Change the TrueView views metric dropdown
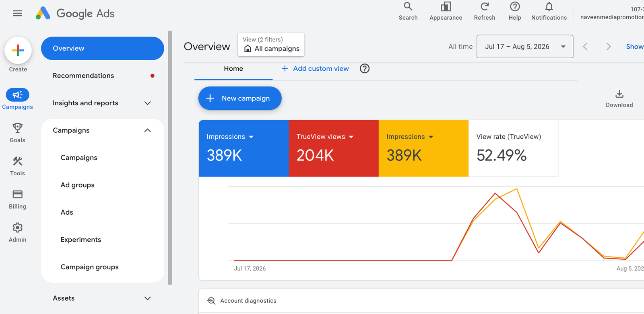Screen dimensions: 644x314 [x=351, y=137]
